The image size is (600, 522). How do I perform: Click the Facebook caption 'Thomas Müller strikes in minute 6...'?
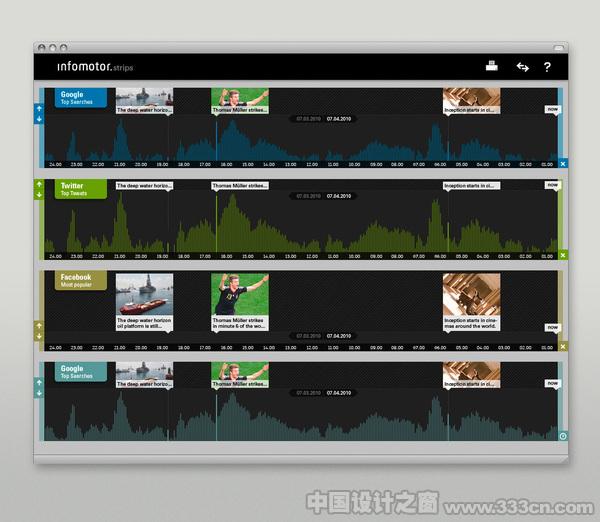[x=240, y=323]
